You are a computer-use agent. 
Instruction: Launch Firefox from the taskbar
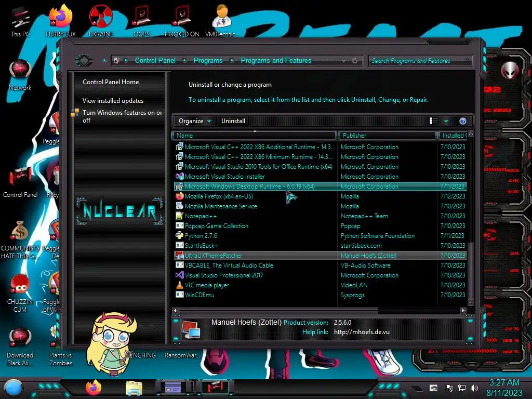[94, 388]
